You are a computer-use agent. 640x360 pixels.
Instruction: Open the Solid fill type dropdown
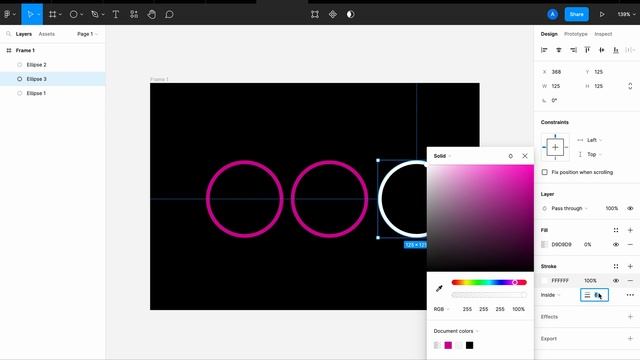[x=442, y=156]
